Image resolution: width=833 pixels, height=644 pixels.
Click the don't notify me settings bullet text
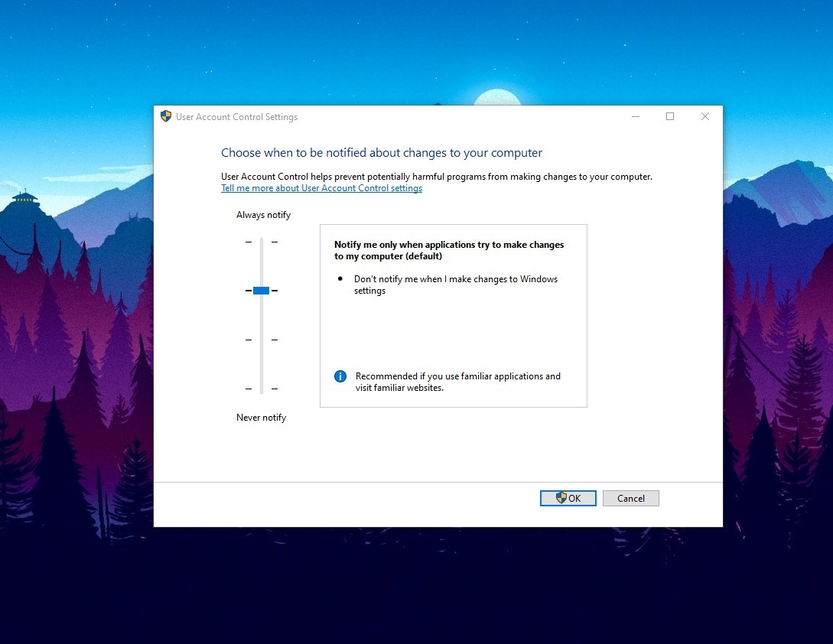[455, 285]
